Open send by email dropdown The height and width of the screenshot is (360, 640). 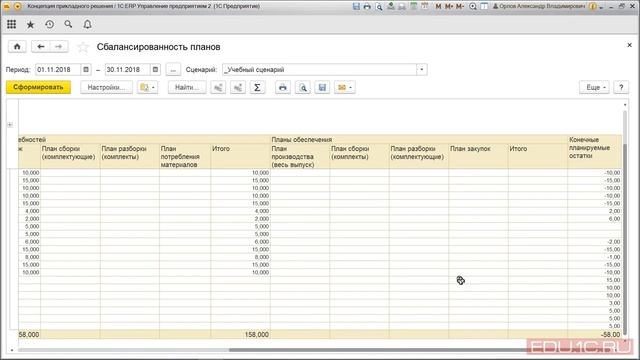pyautogui.click(x=344, y=87)
